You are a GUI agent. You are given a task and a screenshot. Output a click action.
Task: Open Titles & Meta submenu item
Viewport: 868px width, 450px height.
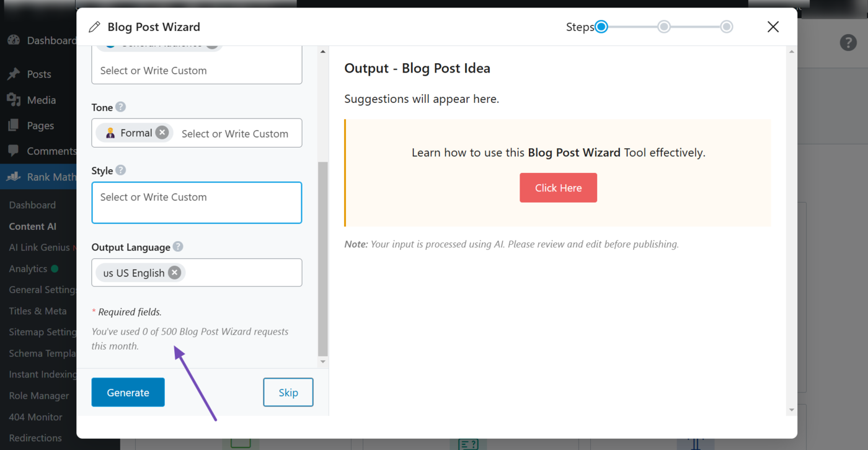(38, 311)
